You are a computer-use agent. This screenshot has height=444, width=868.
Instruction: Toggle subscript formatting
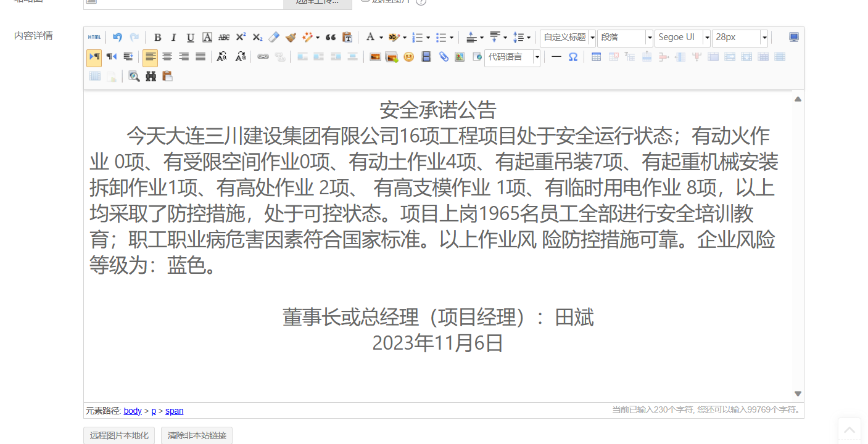[x=257, y=38]
